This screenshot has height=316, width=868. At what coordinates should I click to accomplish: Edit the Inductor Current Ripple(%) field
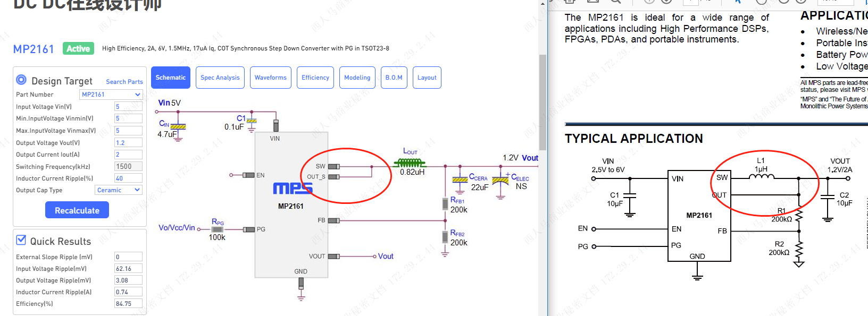tap(128, 178)
